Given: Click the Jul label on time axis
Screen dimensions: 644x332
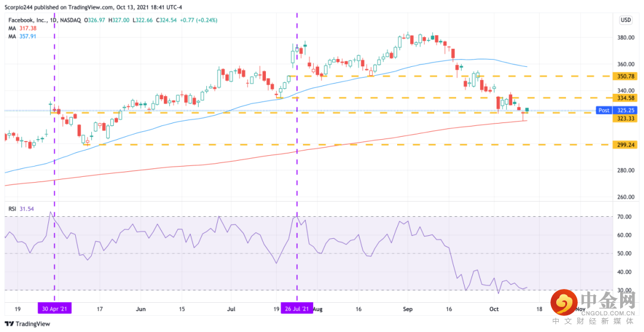Looking at the screenshot, I should point(231,309).
